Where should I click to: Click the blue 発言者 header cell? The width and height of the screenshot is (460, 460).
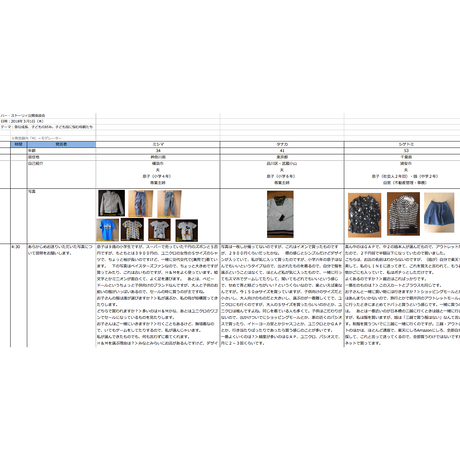[61, 144]
